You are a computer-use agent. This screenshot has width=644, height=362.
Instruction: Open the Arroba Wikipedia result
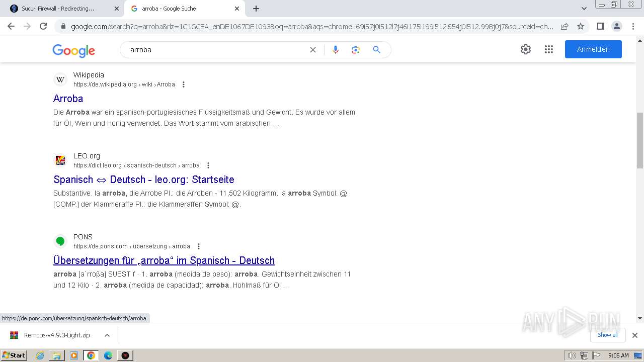pos(68,99)
